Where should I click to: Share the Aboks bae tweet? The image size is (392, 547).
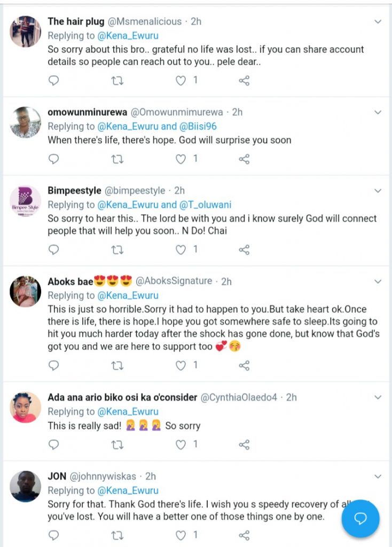click(x=244, y=366)
